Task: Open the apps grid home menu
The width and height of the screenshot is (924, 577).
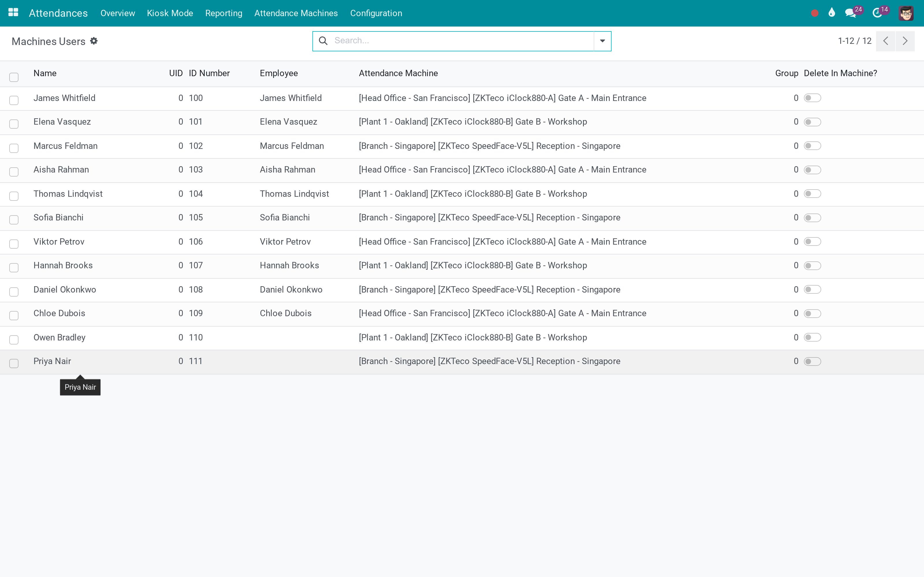Action: tap(13, 13)
